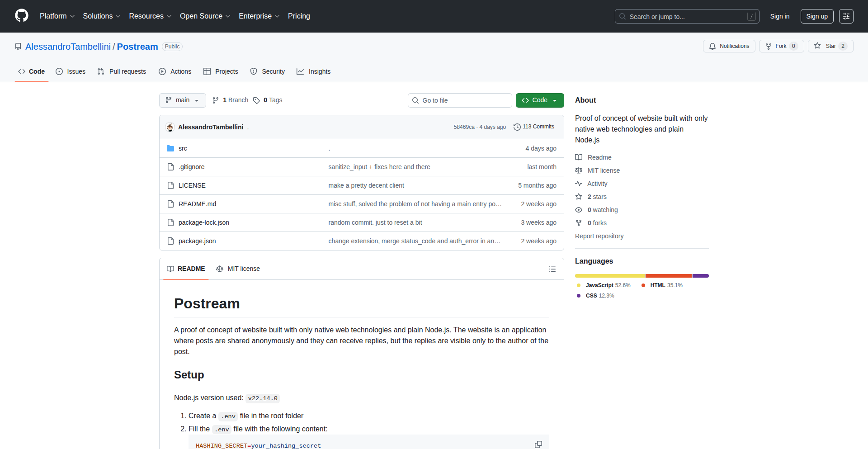Open the README outline icon
The height and width of the screenshot is (449, 868).
tap(552, 269)
